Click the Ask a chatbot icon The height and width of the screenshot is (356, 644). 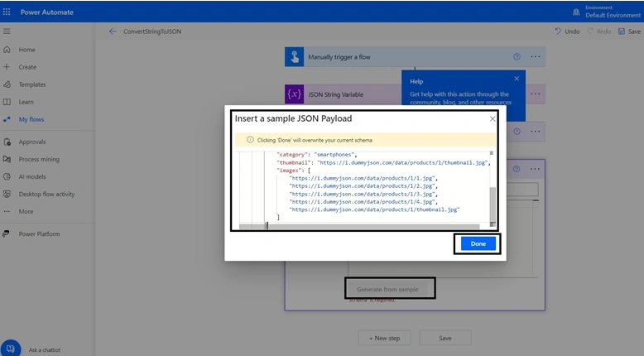10,349
